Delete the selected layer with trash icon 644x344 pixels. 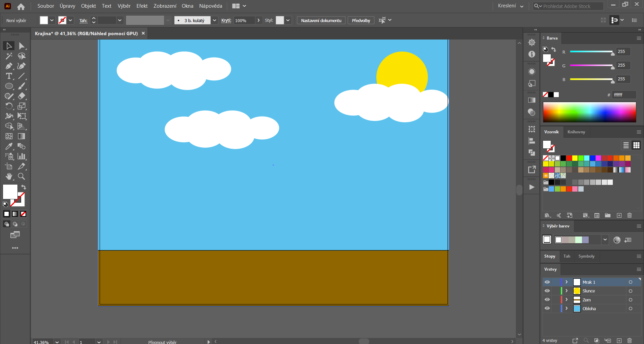(x=629, y=340)
